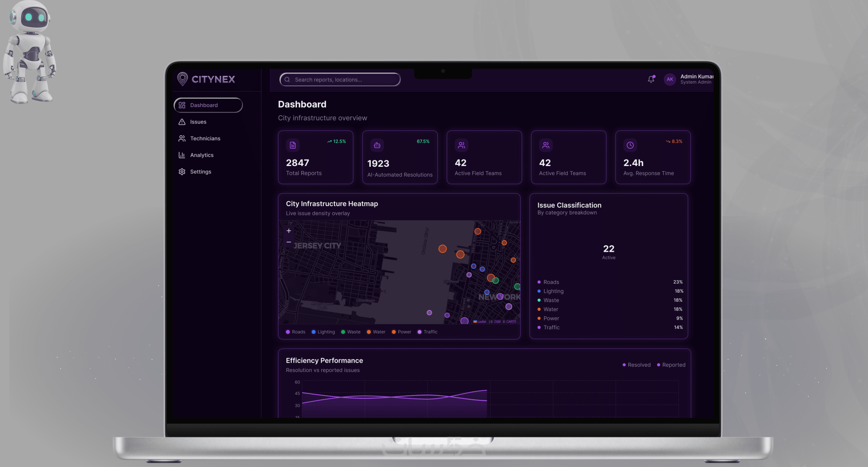Zoom out on the heatmap map
This screenshot has width=868, height=467.
tap(289, 242)
